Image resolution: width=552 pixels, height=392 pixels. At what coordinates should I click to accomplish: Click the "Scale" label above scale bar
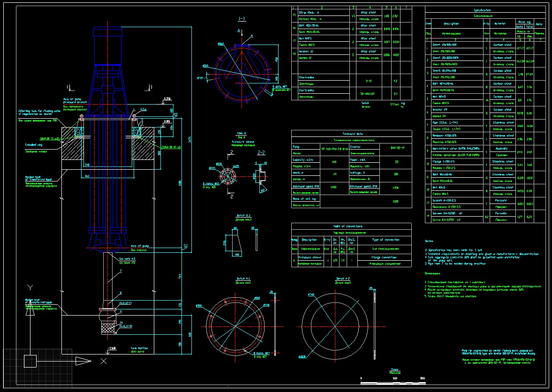click(394, 370)
